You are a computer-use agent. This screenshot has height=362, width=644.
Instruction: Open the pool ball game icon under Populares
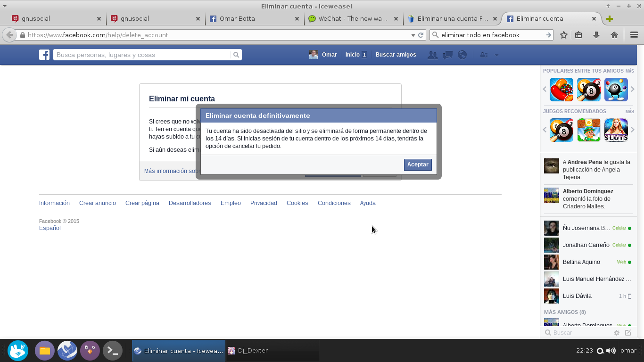click(x=616, y=90)
